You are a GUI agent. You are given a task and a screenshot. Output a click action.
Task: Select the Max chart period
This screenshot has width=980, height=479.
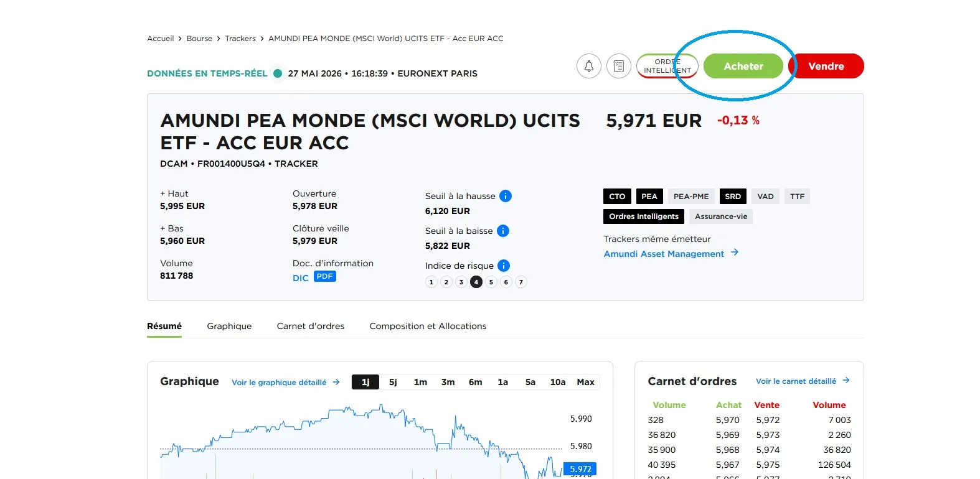click(585, 382)
